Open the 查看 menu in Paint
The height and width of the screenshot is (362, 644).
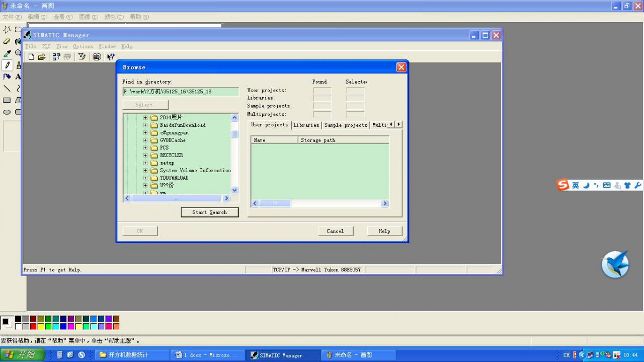pos(63,17)
